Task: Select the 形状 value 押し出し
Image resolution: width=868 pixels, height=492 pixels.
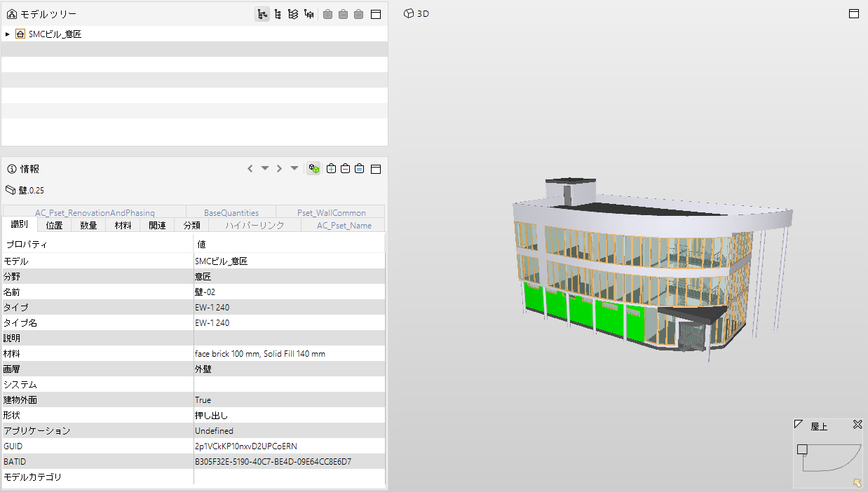Action: point(211,416)
